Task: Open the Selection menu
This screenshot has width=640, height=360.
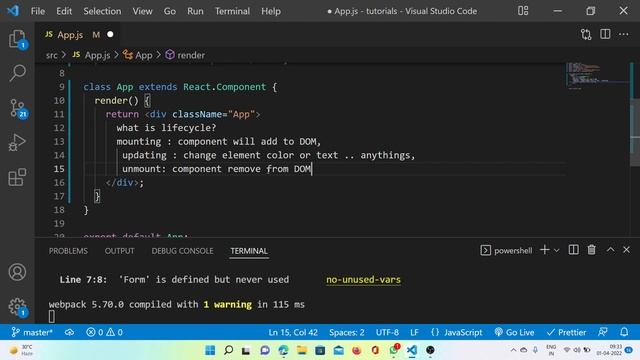Action: pos(102,11)
